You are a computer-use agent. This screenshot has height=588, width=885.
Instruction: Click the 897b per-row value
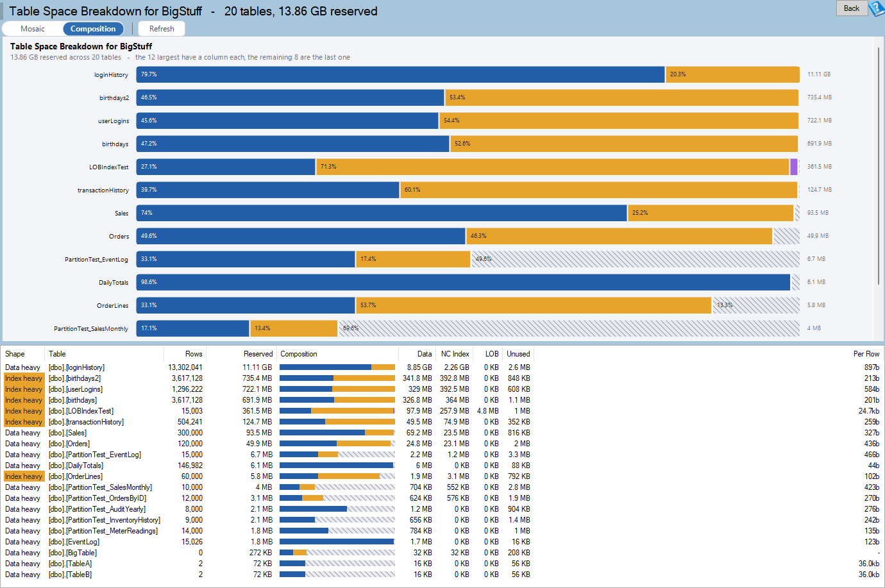pyautogui.click(x=872, y=367)
